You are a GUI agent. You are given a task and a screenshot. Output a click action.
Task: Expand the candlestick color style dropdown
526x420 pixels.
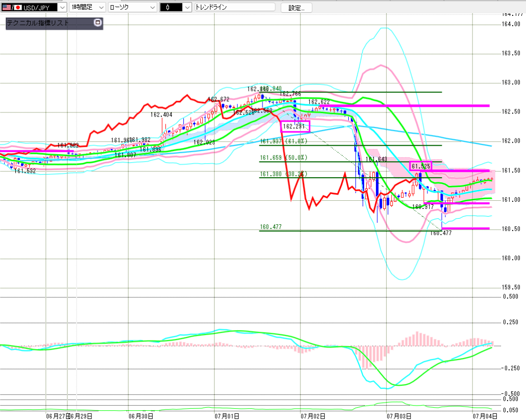pos(187,7)
